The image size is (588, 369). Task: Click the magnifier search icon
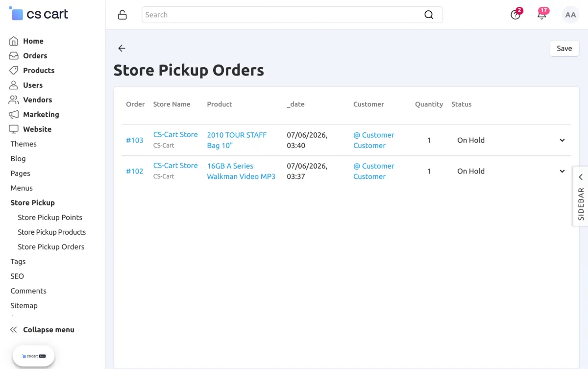coord(429,15)
